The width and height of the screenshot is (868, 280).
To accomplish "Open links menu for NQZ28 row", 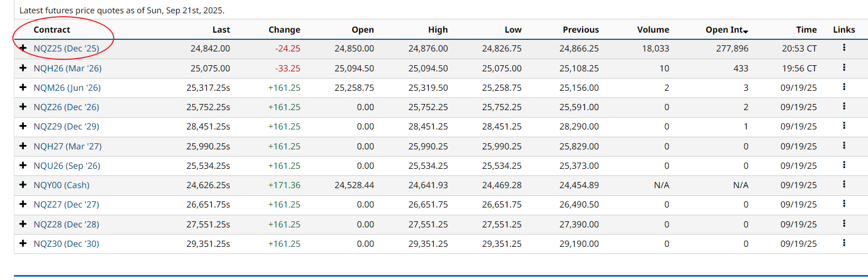I will point(844,224).
